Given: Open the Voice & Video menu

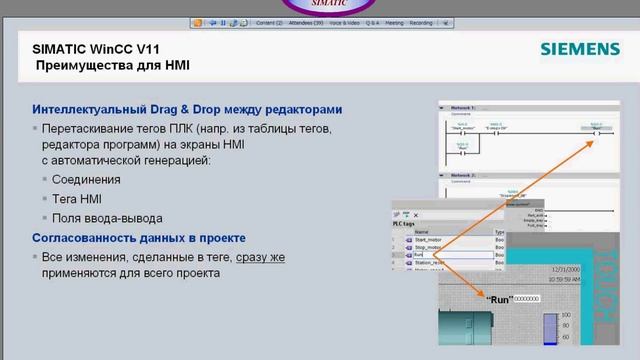Looking at the screenshot, I should click(344, 23).
